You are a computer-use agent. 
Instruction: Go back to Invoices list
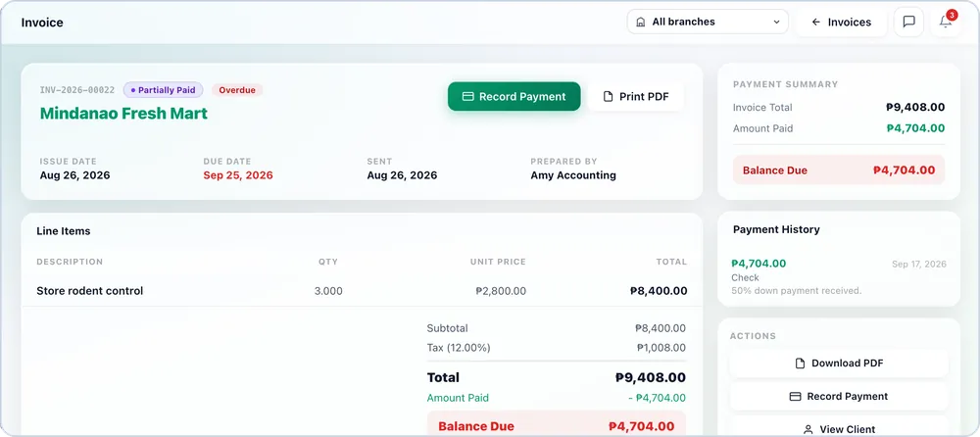point(841,22)
